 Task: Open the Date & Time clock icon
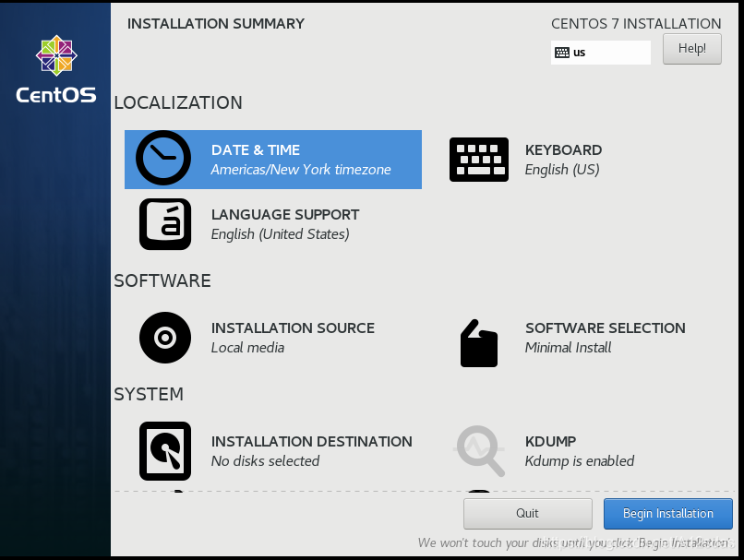(x=163, y=158)
